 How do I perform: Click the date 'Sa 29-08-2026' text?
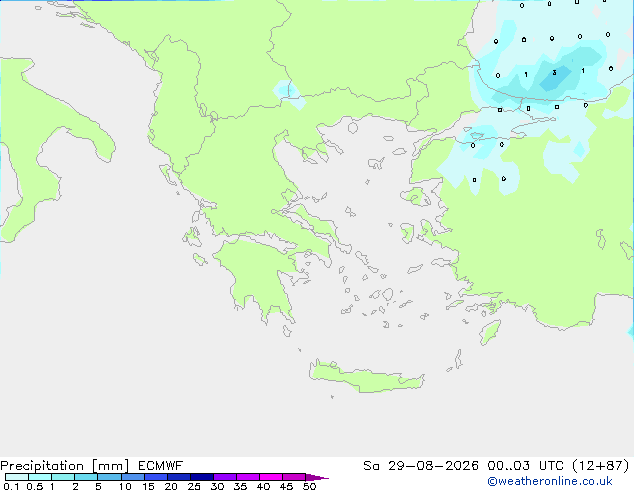click(x=421, y=466)
